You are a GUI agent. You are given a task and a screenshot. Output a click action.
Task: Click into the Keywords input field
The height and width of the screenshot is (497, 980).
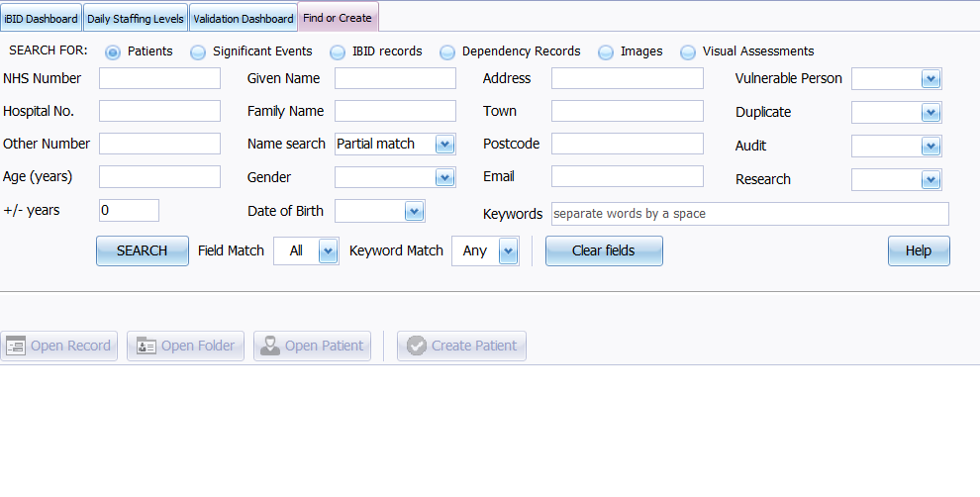point(748,214)
